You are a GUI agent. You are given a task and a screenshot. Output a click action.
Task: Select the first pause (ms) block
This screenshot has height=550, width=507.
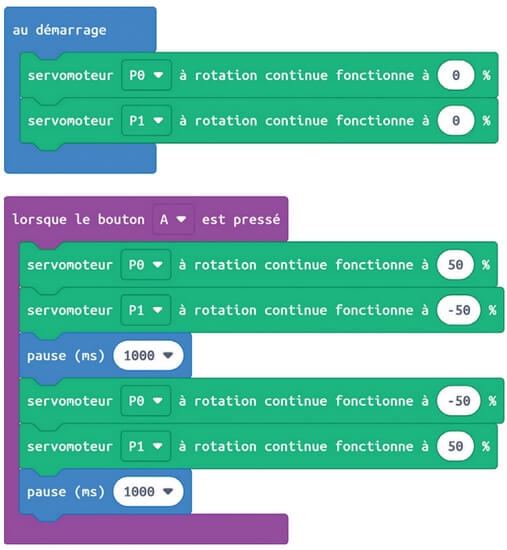click(x=105, y=355)
